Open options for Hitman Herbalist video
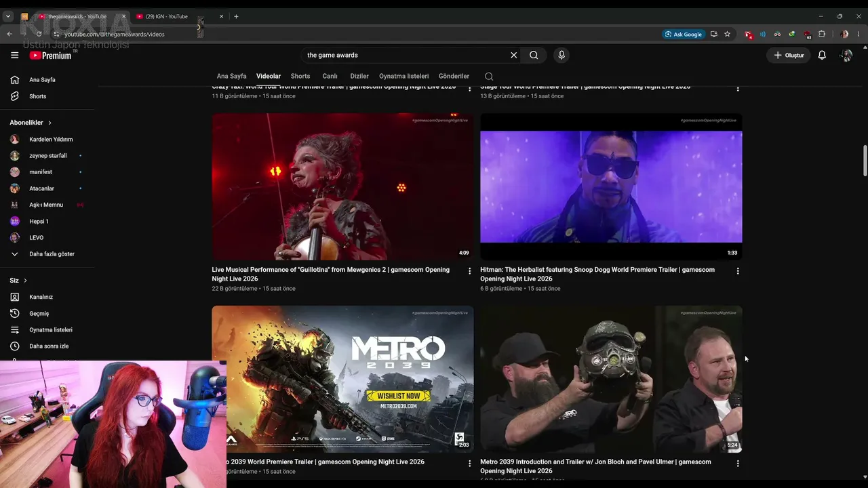 [738, 271]
